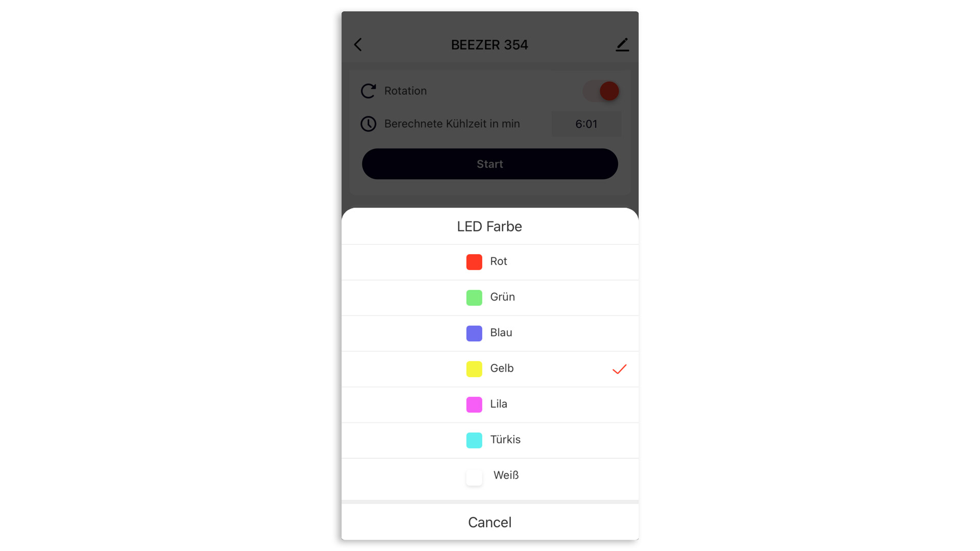Select the Lila purple color option

[x=489, y=404]
